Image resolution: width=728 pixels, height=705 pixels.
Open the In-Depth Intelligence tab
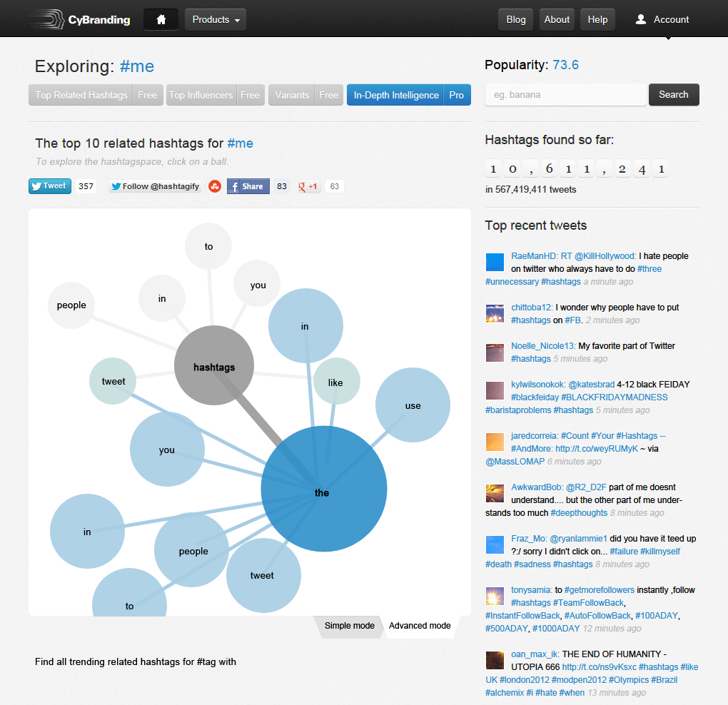(396, 95)
